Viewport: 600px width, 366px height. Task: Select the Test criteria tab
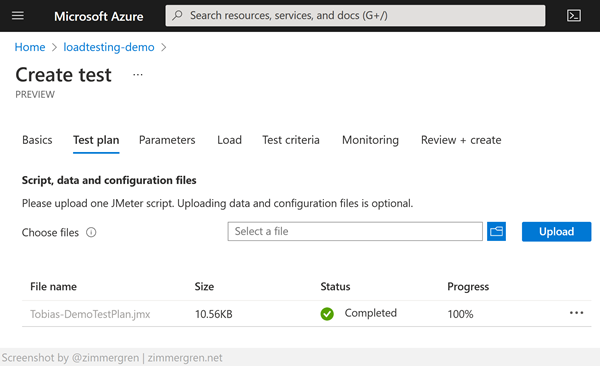(291, 140)
